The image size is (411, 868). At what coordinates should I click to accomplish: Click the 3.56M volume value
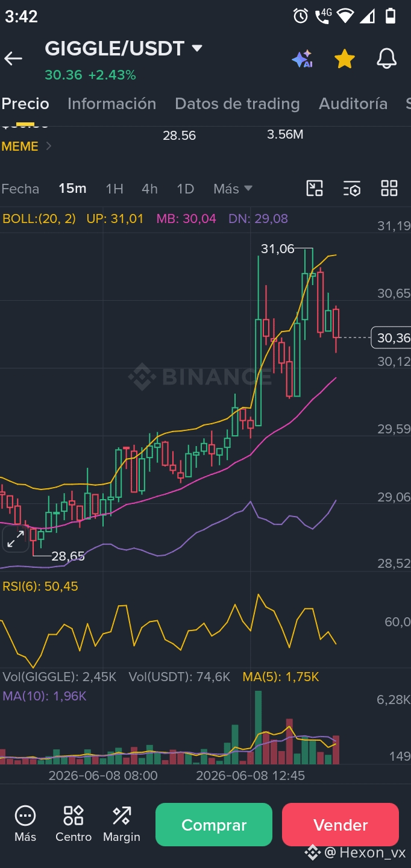click(x=285, y=135)
